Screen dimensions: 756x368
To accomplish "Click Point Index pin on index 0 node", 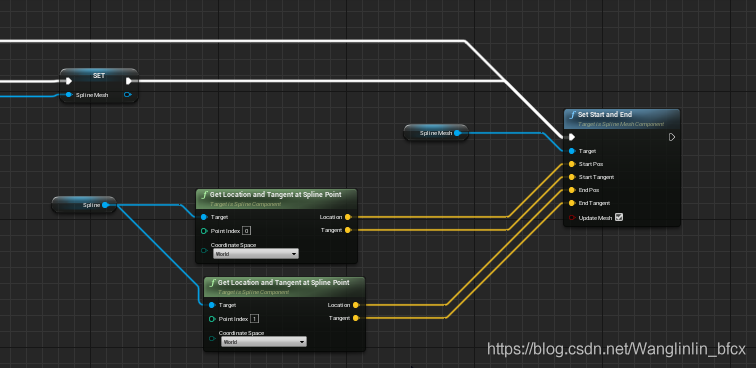I will [204, 231].
